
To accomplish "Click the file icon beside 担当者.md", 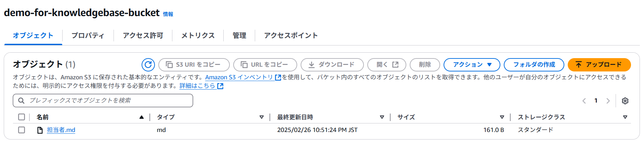I will point(40,130).
